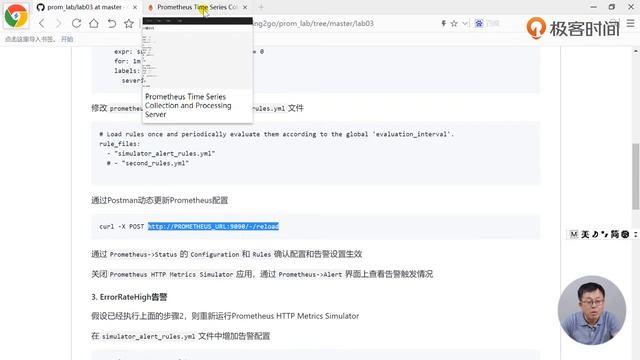Click the favorite star inside the address bar
This screenshot has width=640, height=360.
[x=454, y=24]
